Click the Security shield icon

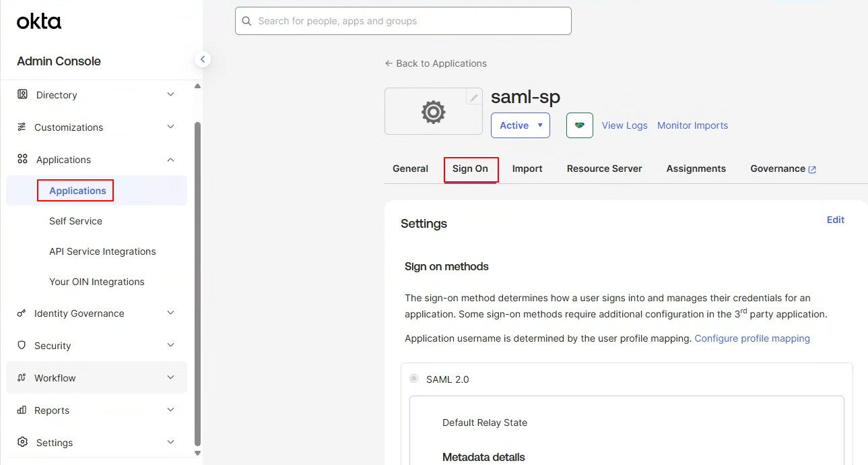[22, 345]
